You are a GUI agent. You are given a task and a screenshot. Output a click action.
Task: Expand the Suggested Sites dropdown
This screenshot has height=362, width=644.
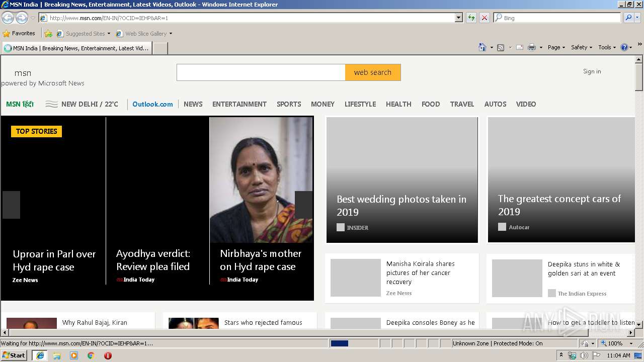[109, 34]
